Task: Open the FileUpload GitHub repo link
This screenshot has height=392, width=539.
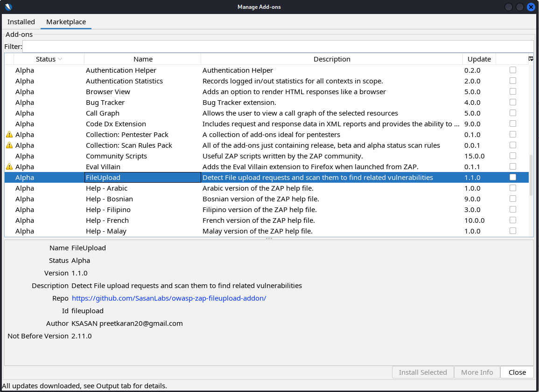Action: [169, 298]
